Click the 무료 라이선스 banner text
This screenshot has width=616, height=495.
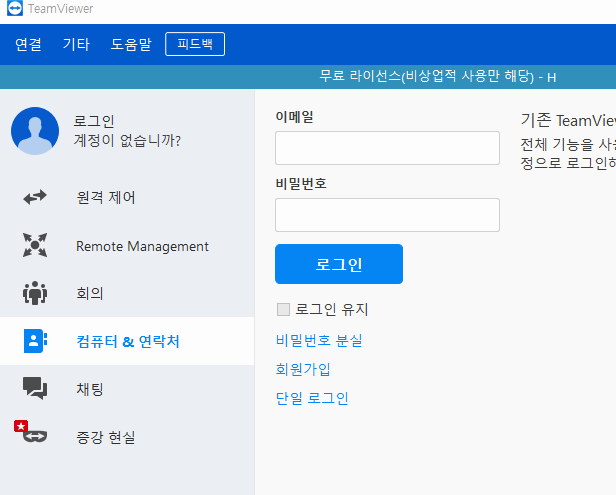[438, 77]
